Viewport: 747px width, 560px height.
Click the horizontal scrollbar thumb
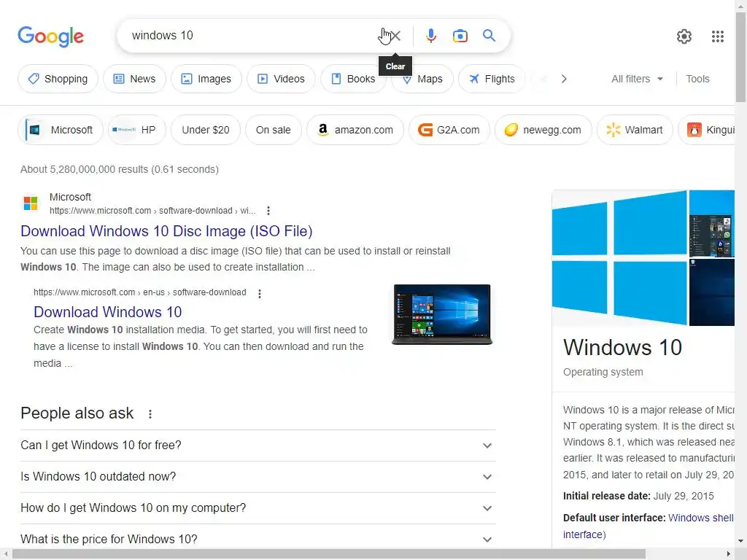coord(329,554)
